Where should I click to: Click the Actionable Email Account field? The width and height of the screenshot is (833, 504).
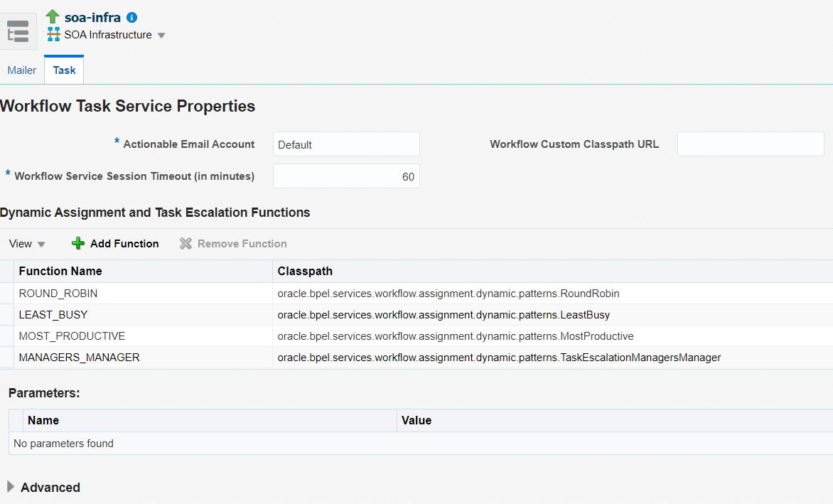346,144
